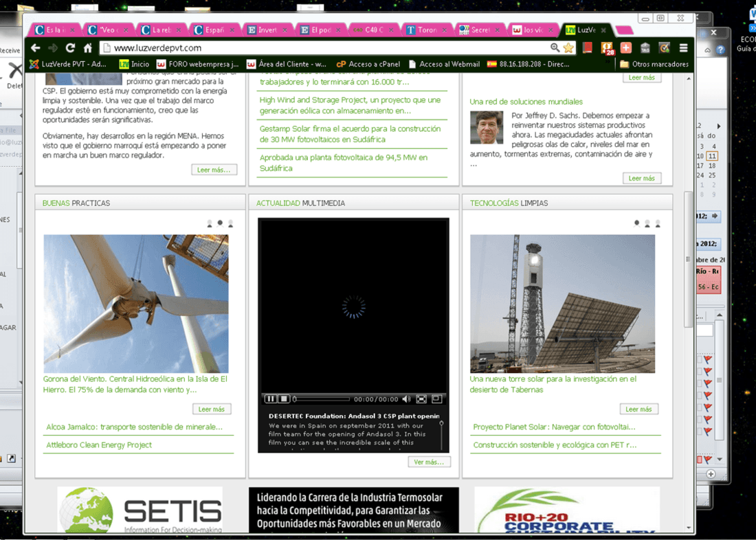Open the browser home page icon
The width and height of the screenshot is (756, 540).
(88, 47)
